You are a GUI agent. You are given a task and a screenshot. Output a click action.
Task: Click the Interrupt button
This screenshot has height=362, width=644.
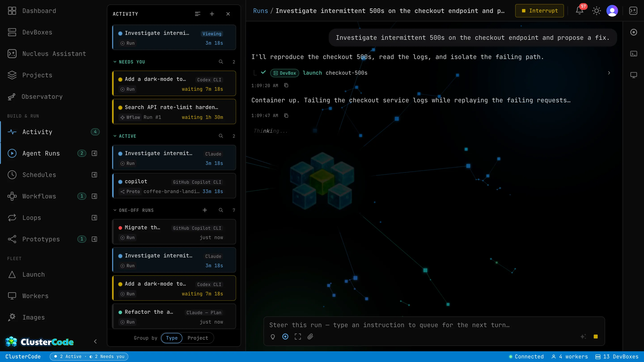click(540, 11)
